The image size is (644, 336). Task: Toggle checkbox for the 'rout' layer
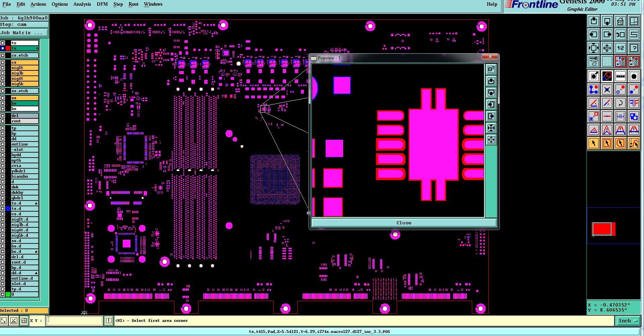pyautogui.click(x=3, y=121)
